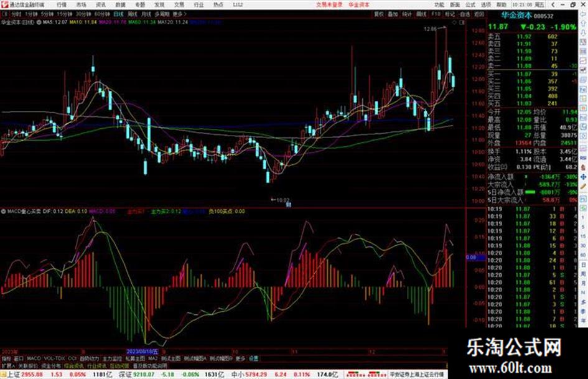
Task: Switch chart to 5分钟 period
Action: 47,14
